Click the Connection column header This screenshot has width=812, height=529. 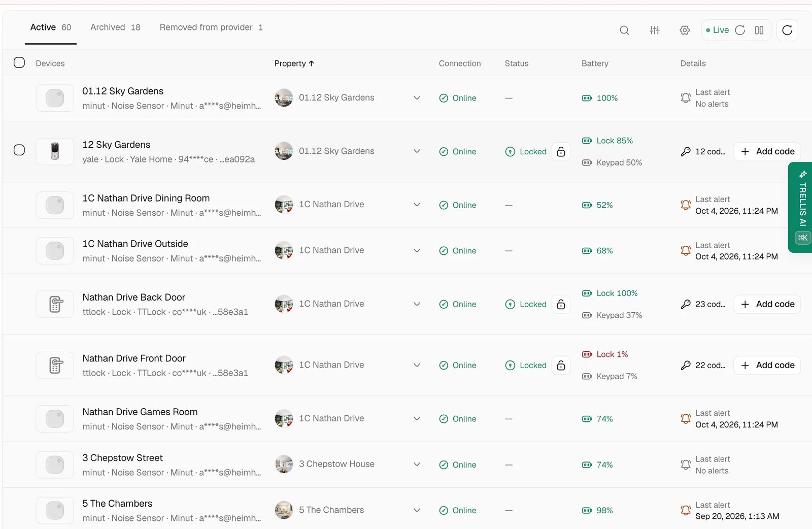[x=460, y=63]
